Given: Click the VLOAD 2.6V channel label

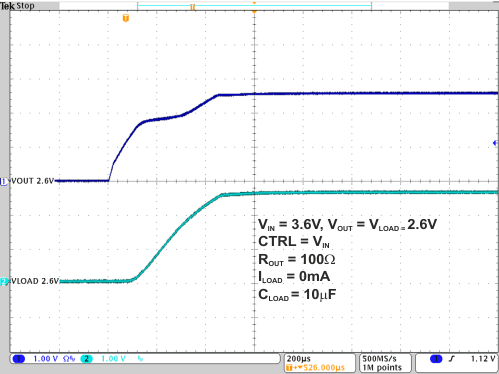Looking at the screenshot, I should click(x=35, y=281).
